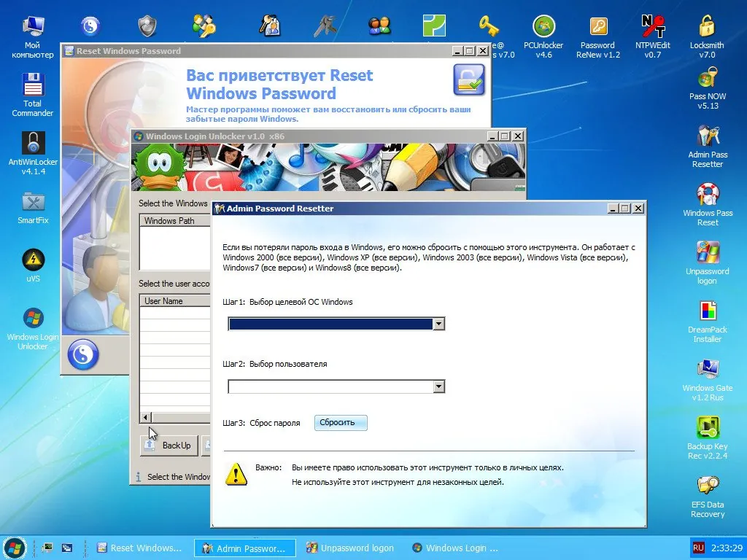
Task: Click BackUp in Windows Login Unlocker
Action: 169,446
